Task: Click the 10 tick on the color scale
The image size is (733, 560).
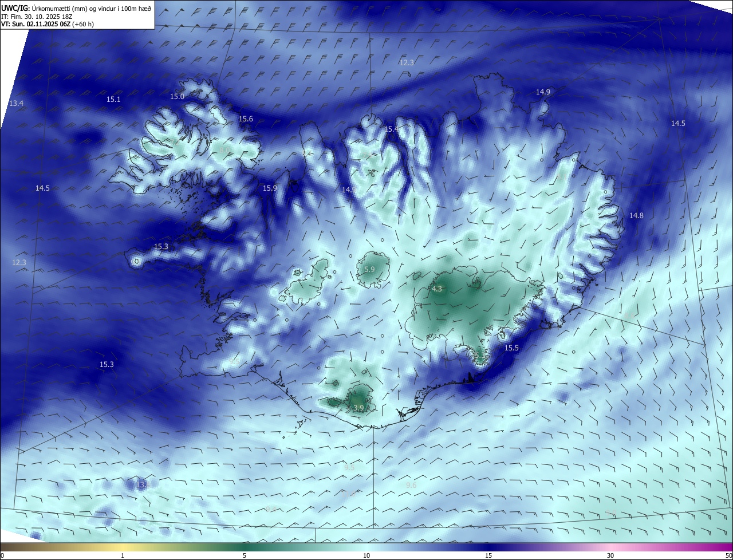Action: 366,556
